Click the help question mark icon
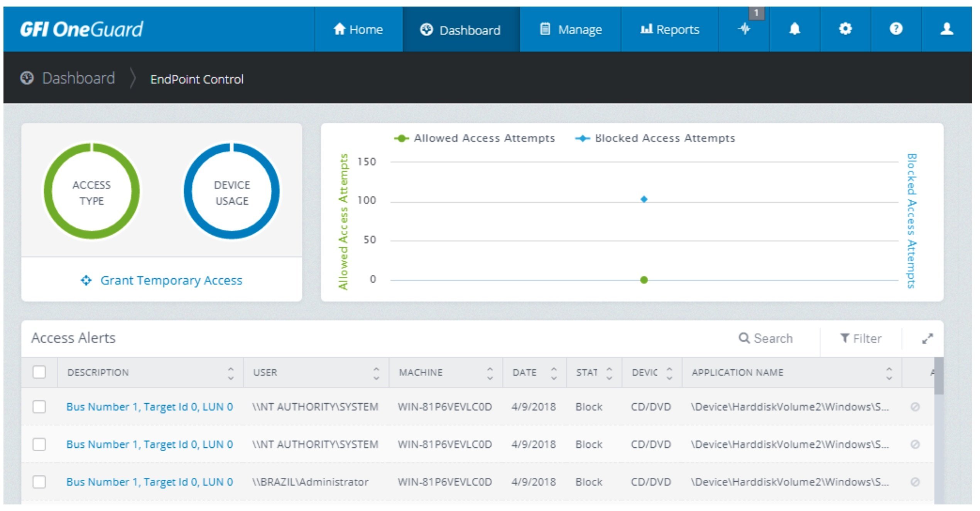 click(896, 29)
